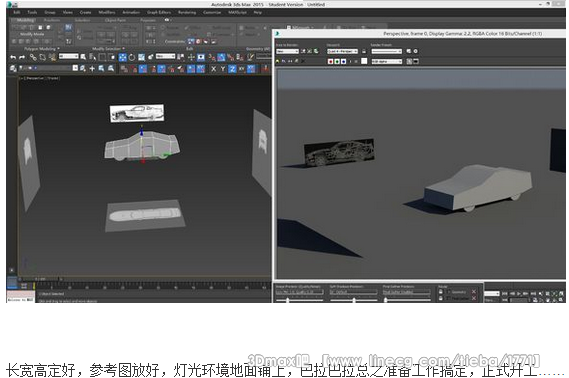Open the Tools menu

click(32, 12)
